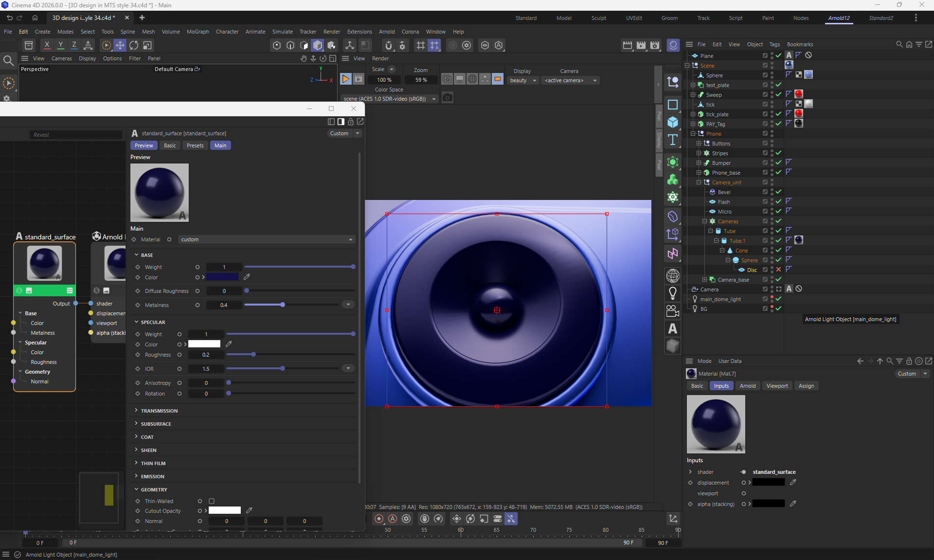Enable the Thin-Walled checkbox
The height and width of the screenshot is (560, 934).
coord(212,501)
